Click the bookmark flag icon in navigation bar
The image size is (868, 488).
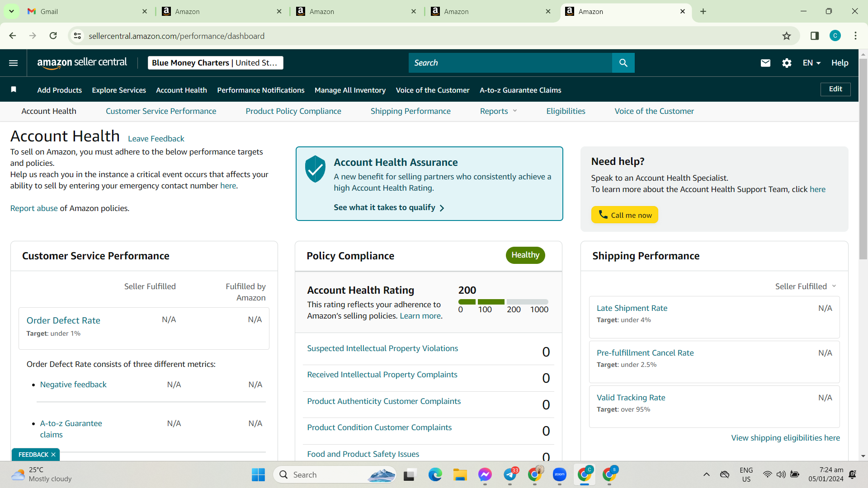[x=14, y=89]
